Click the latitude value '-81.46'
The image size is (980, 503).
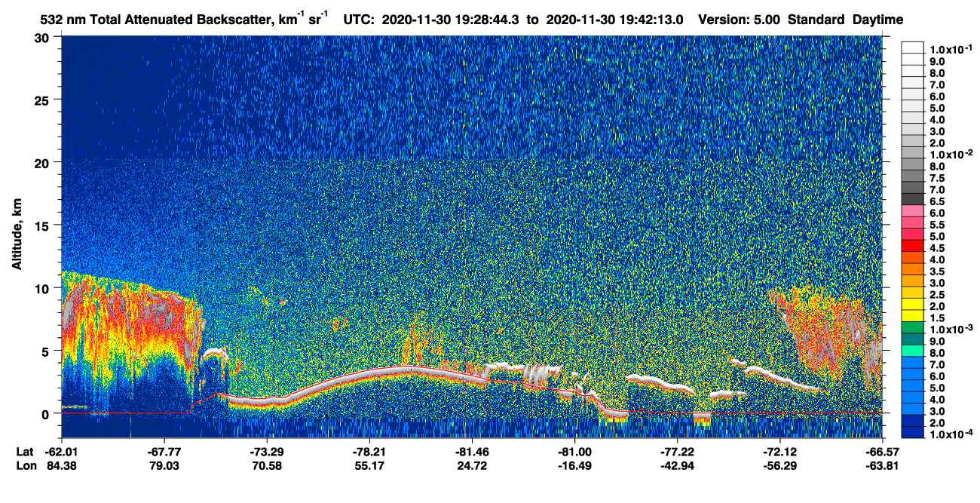pos(472,452)
